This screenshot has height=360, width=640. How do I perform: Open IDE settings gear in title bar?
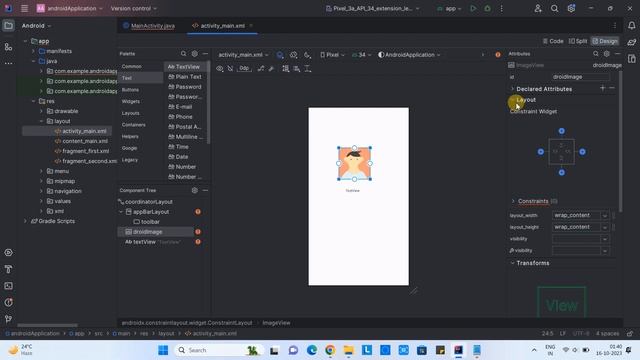pyautogui.click(x=571, y=8)
